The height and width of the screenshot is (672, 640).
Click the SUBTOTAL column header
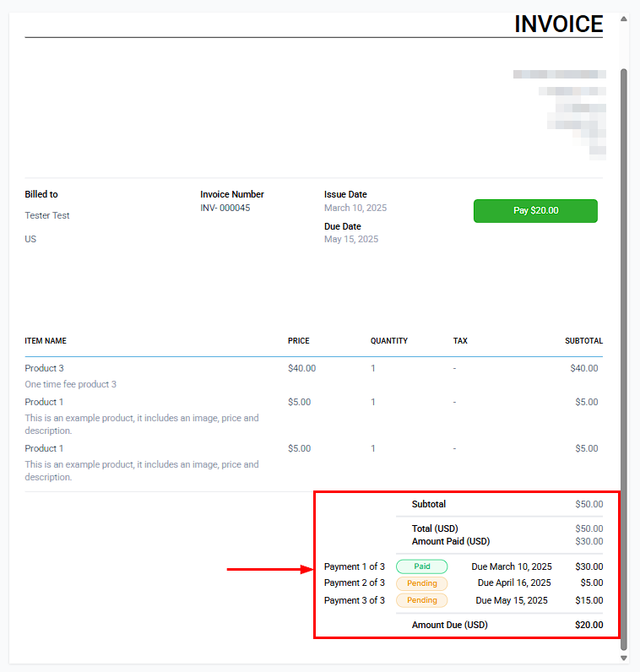(583, 341)
